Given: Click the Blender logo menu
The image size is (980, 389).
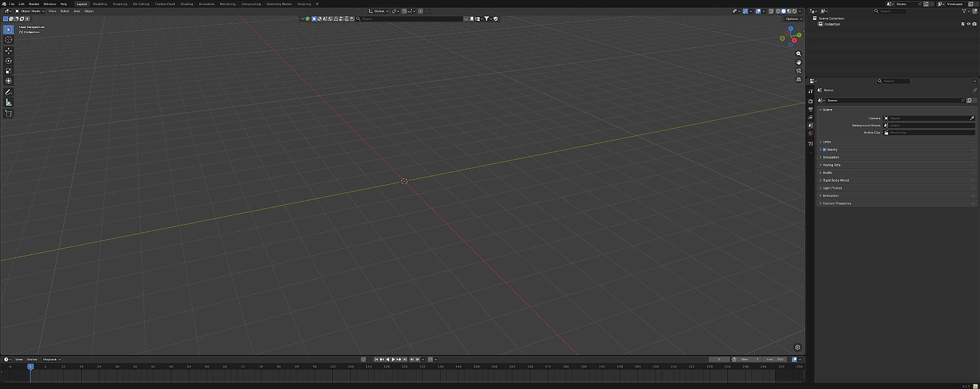Looking at the screenshot, I should click(x=4, y=4).
